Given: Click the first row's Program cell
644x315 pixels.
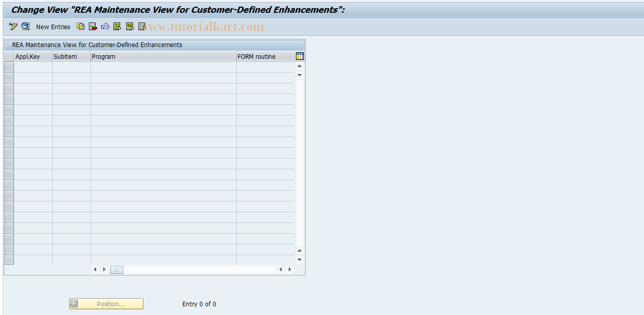Looking at the screenshot, I should pos(164,67).
